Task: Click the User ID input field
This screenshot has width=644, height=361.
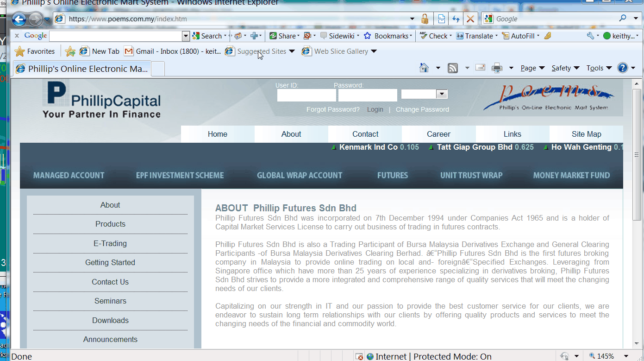Action: pos(306,95)
